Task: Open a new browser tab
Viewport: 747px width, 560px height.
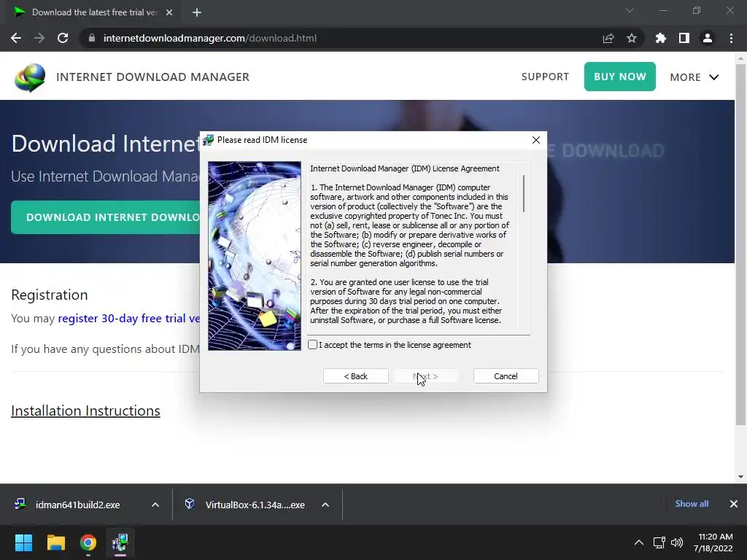Action: [x=197, y=12]
